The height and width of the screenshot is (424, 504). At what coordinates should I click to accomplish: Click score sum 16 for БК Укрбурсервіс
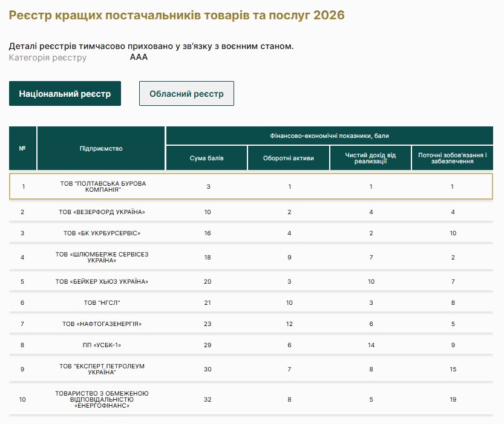pos(208,233)
